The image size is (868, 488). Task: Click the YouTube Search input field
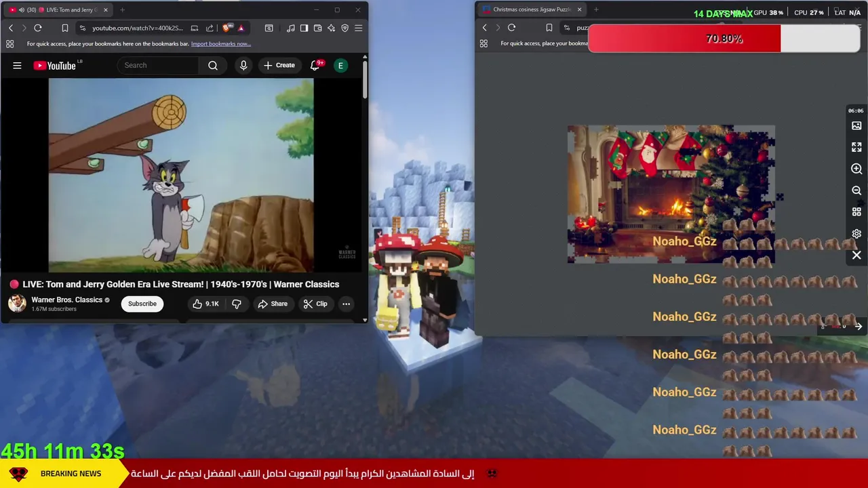[x=159, y=65]
